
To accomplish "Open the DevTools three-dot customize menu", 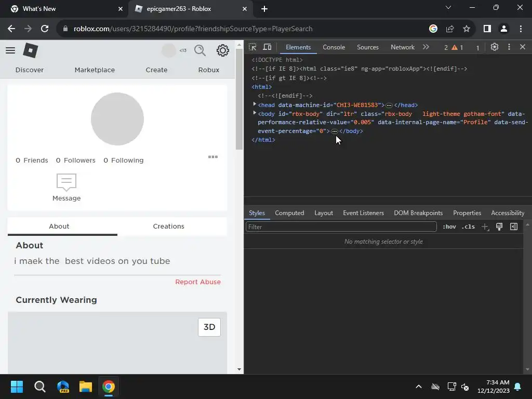I will pos(509,47).
